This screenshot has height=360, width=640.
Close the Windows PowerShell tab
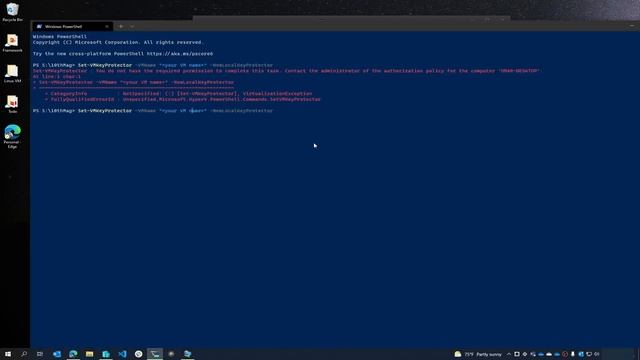(x=107, y=26)
